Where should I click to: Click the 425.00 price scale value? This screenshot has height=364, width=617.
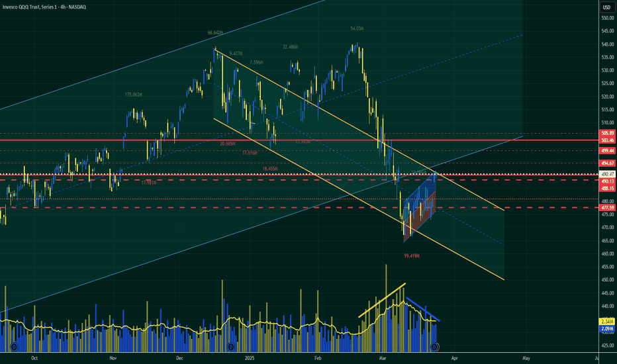click(x=608, y=345)
